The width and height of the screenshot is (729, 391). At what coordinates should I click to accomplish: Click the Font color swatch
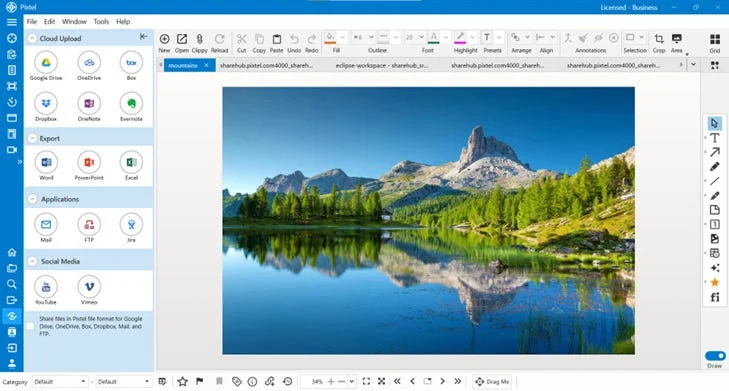click(x=433, y=38)
